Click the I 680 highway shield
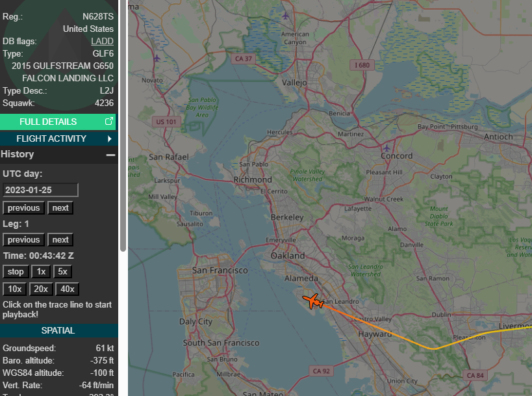 click(x=362, y=65)
